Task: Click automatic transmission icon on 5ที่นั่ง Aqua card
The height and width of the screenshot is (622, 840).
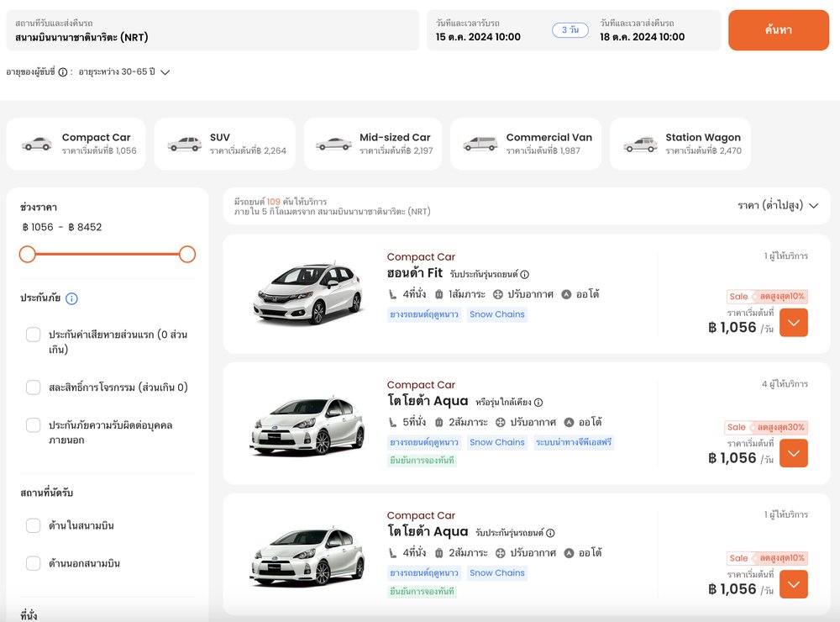Action: [569, 423]
